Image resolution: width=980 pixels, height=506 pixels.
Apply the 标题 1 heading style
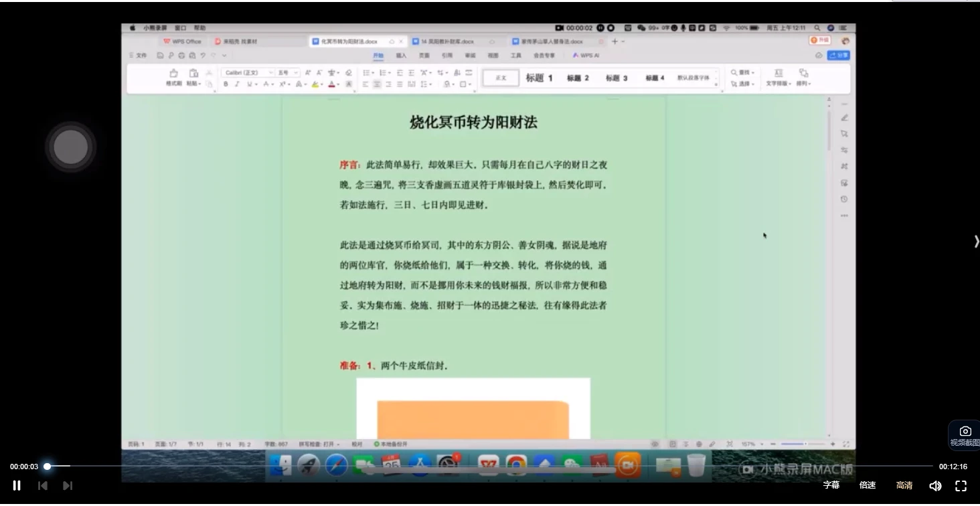(539, 78)
